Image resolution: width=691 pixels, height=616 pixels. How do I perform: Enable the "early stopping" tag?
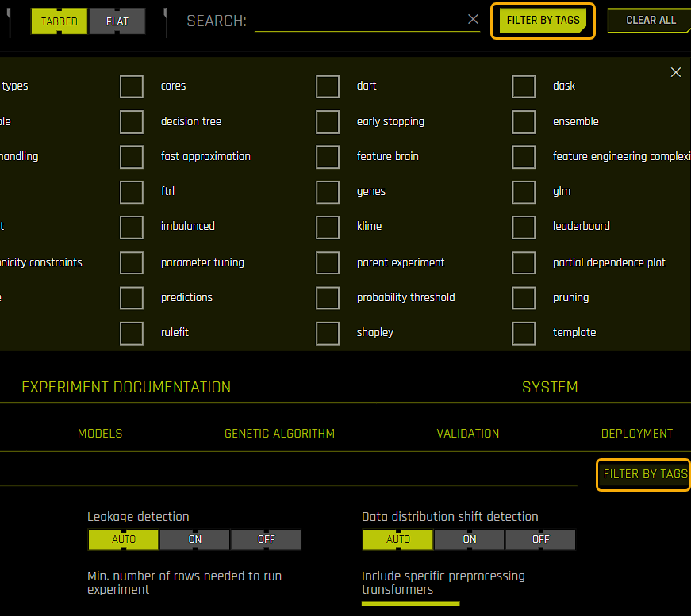(x=328, y=122)
